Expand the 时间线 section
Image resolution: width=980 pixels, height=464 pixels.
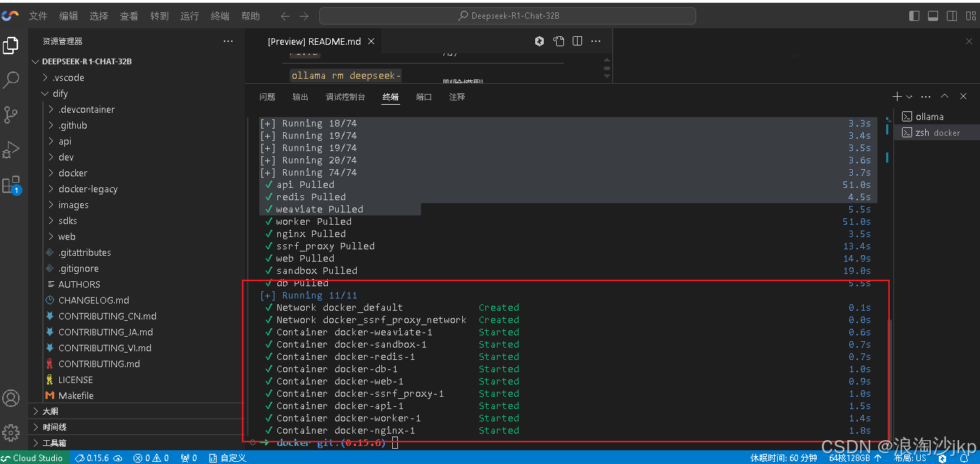136,427
